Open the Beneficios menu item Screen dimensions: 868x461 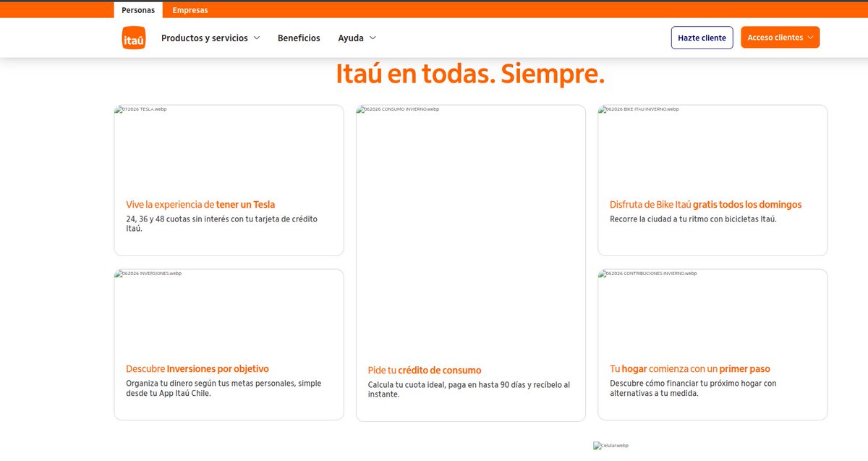pyautogui.click(x=299, y=38)
